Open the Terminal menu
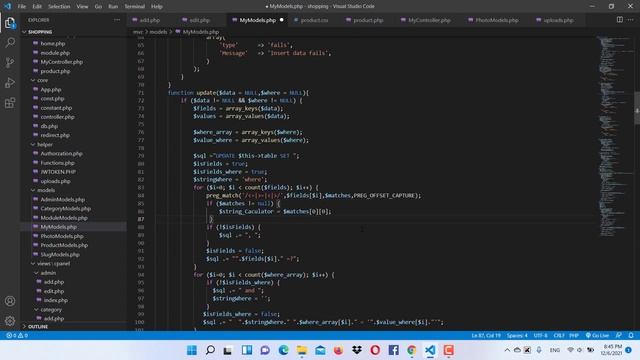The height and width of the screenshot is (360, 640). (x=135, y=7)
